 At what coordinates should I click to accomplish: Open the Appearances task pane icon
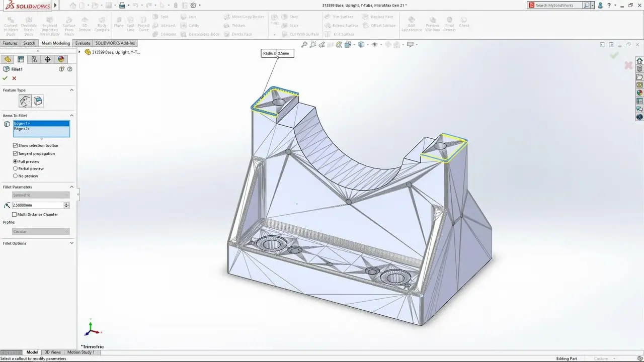[x=639, y=93]
